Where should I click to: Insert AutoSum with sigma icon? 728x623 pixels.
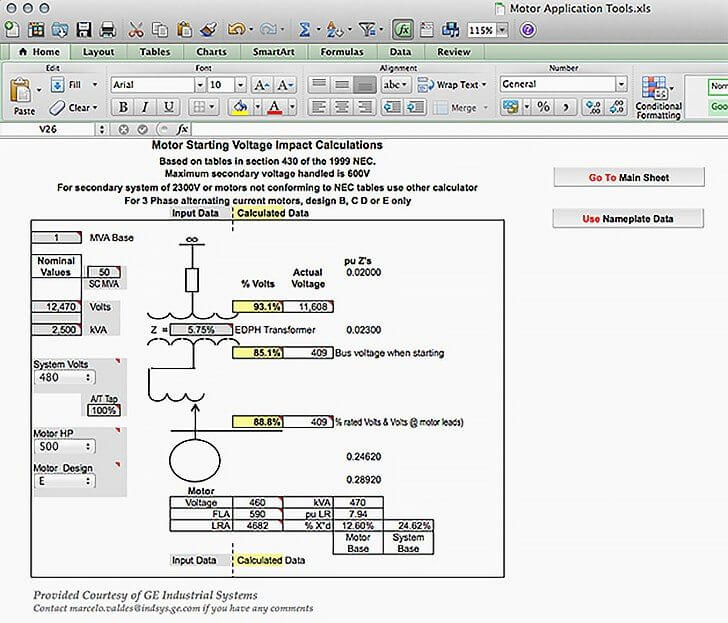click(304, 30)
